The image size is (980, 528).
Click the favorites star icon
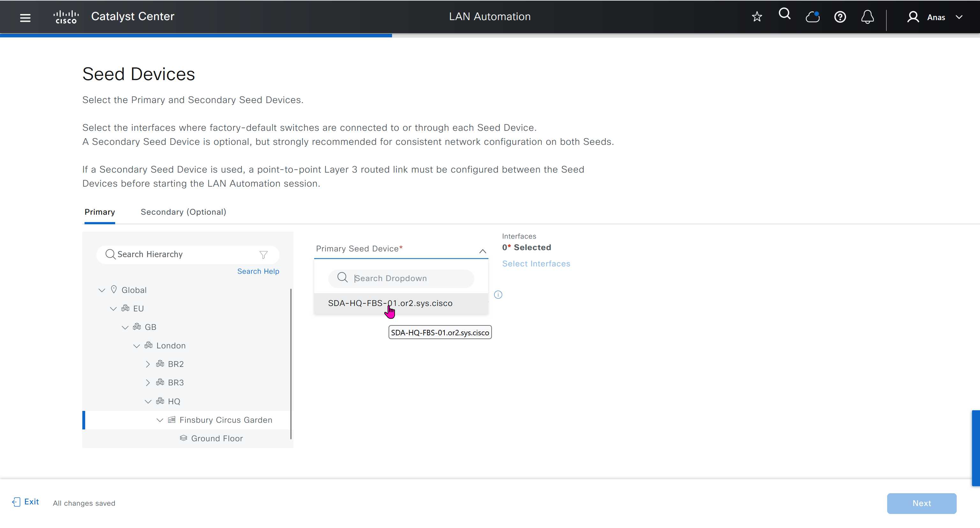coord(757,17)
